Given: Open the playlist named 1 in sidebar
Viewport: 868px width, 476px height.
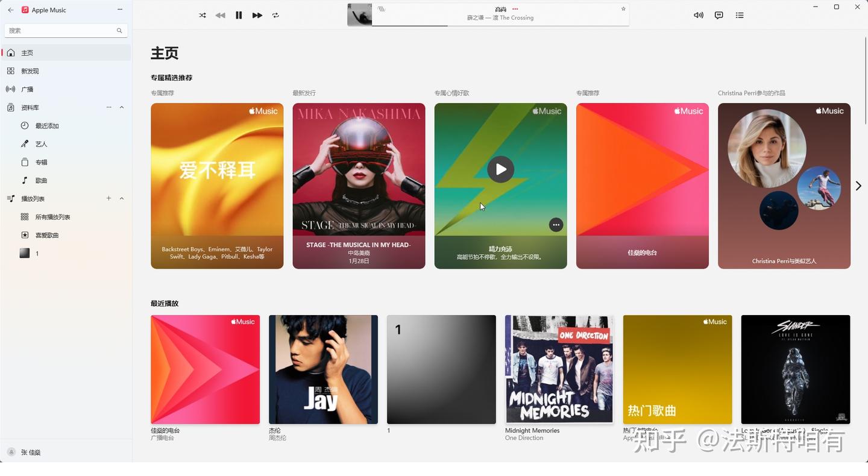Looking at the screenshot, I should click(x=66, y=254).
